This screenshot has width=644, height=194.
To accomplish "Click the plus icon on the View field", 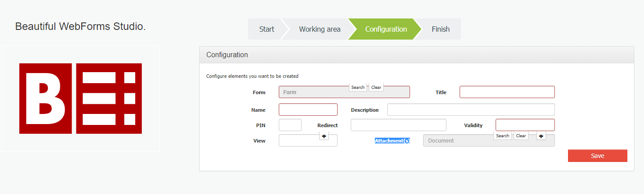I will point(324,136).
